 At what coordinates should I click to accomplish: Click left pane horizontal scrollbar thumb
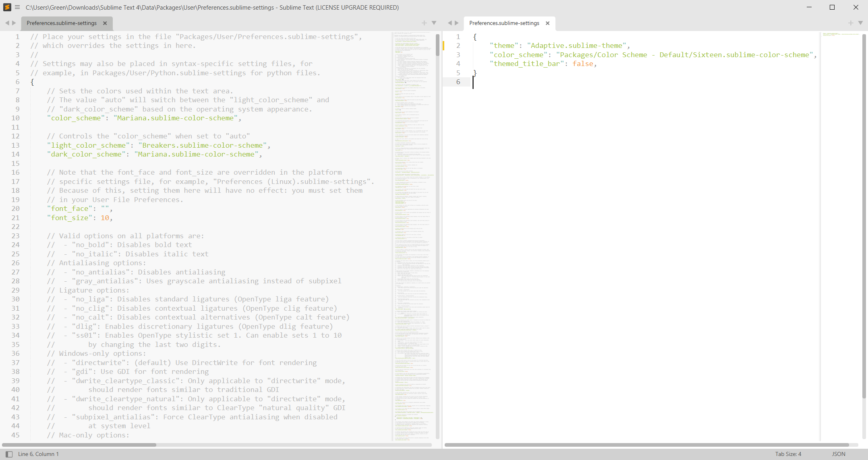tap(79, 445)
